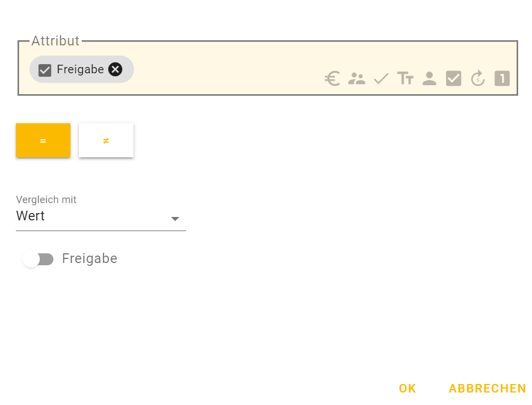This screenshot has height=405, width=532.
Task: Click the Freigabe chip label
Action: pos(80,69)
